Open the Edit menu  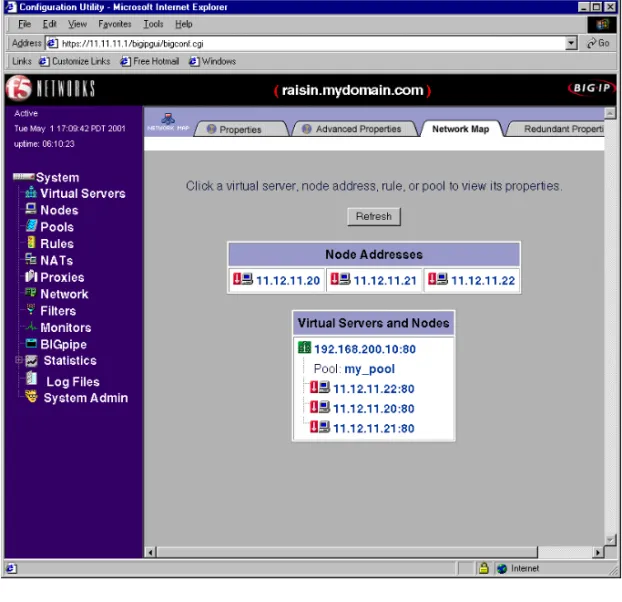pyautogui.click(x=50, y=24)
